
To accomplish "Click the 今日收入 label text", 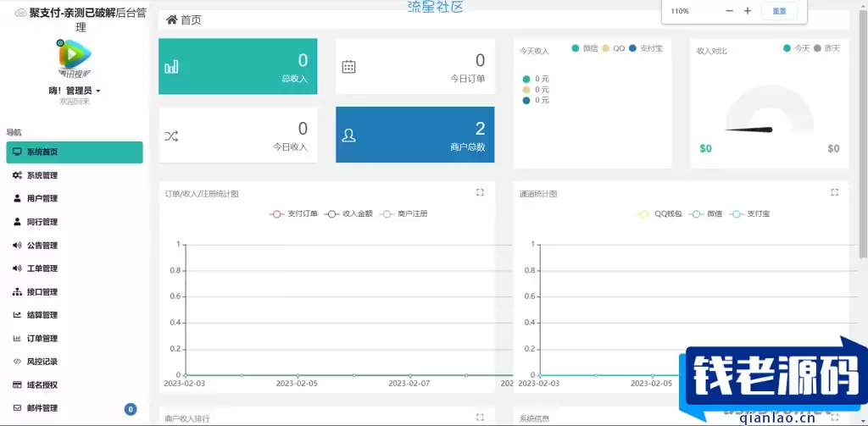I will (x=290, y=147).
